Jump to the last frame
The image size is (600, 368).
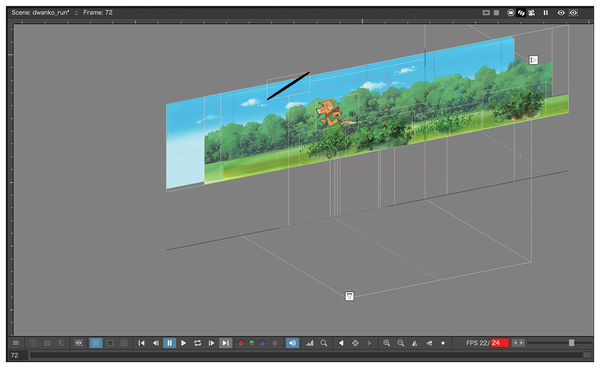(x=226, y=343)
